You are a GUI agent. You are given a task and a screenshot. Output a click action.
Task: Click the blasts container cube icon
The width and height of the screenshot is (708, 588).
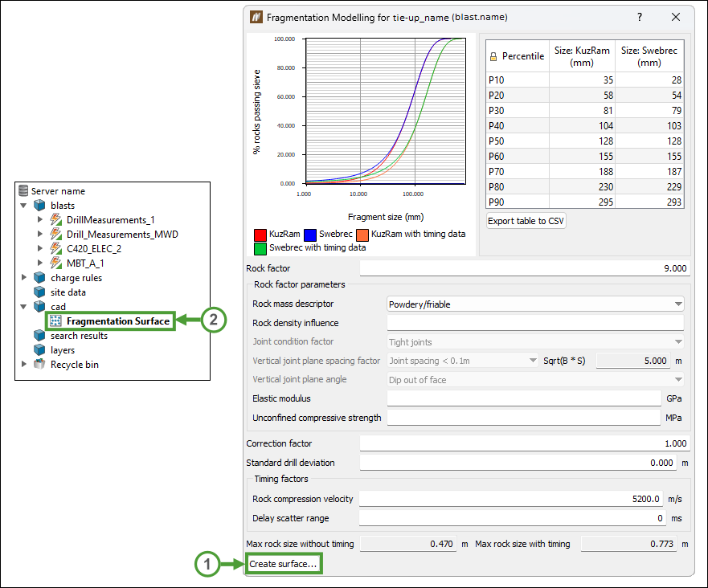point(39,206)
